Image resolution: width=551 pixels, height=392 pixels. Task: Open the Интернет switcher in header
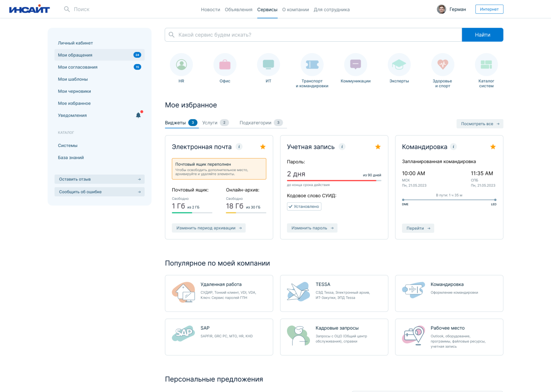pyautogui.click(x=489, y=9)
